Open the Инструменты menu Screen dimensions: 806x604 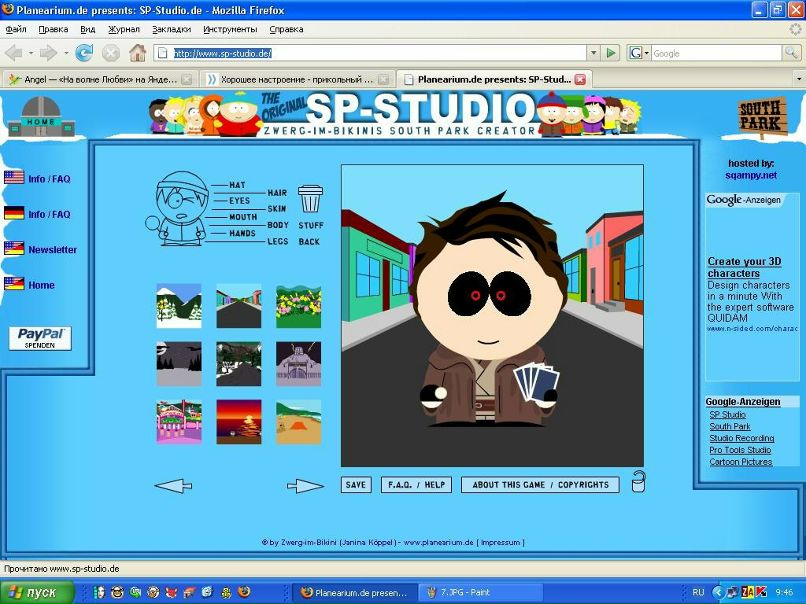point(230,29)
